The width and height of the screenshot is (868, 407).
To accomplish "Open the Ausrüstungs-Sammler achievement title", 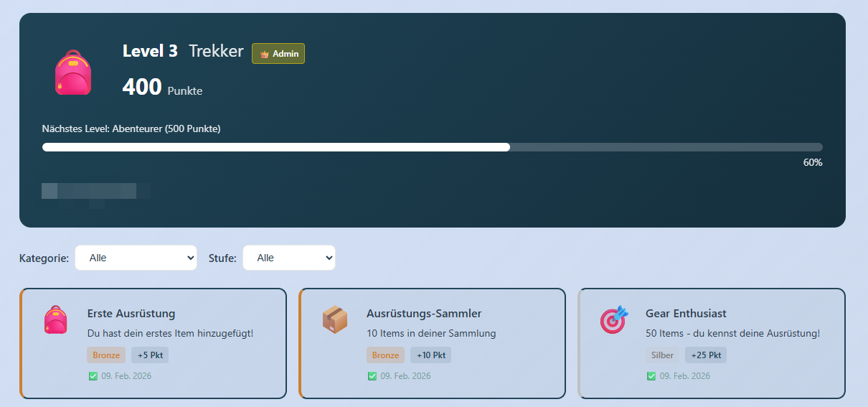I will (423, 314).
